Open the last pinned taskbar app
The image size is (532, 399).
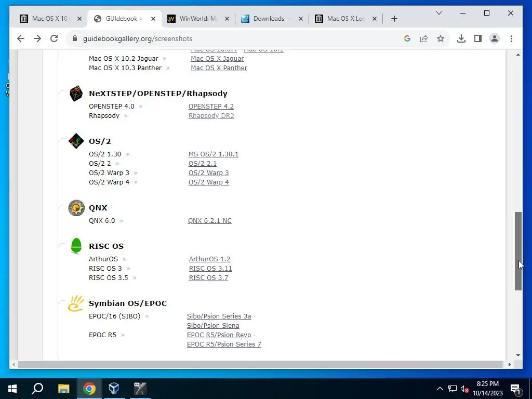click(140, 389)
